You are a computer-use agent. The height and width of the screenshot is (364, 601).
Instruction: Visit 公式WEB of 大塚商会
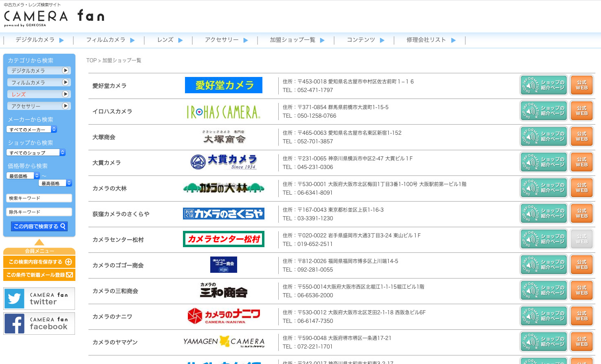pos(582,136)
